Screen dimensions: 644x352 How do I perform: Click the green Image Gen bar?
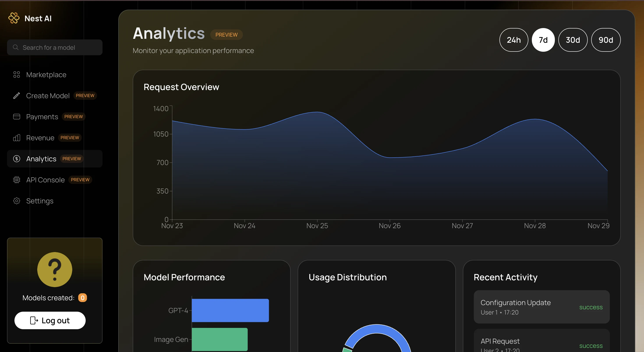[x=219, y=339]
